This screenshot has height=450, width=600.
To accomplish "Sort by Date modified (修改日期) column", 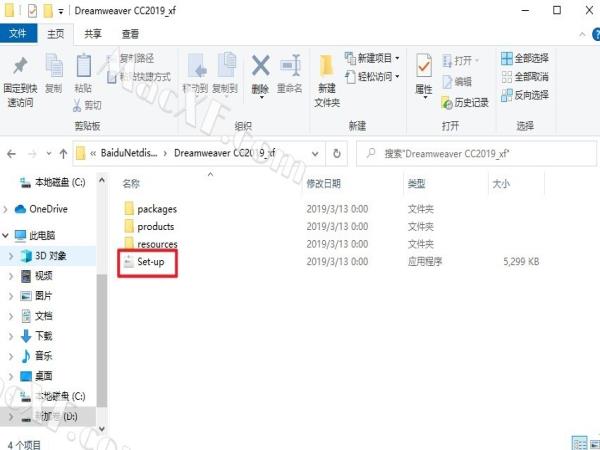I will click(x=323, y=184).
